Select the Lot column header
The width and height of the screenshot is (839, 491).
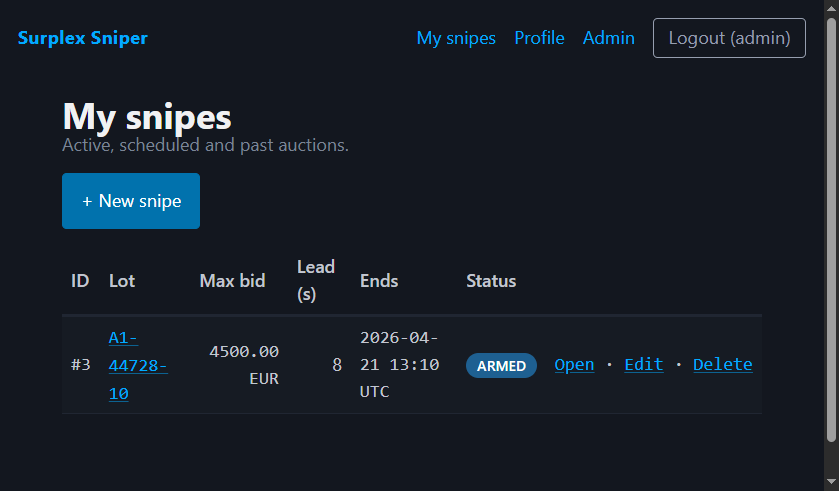tap(122, 281)
